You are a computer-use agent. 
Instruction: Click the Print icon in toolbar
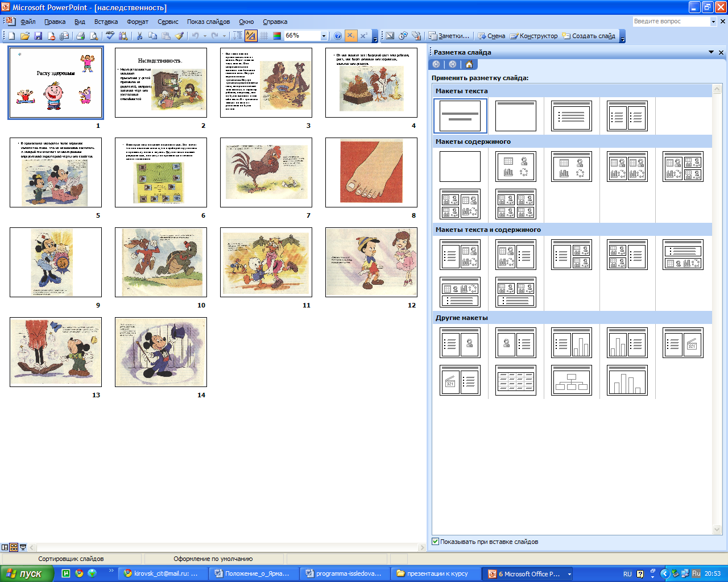point(80,36)
